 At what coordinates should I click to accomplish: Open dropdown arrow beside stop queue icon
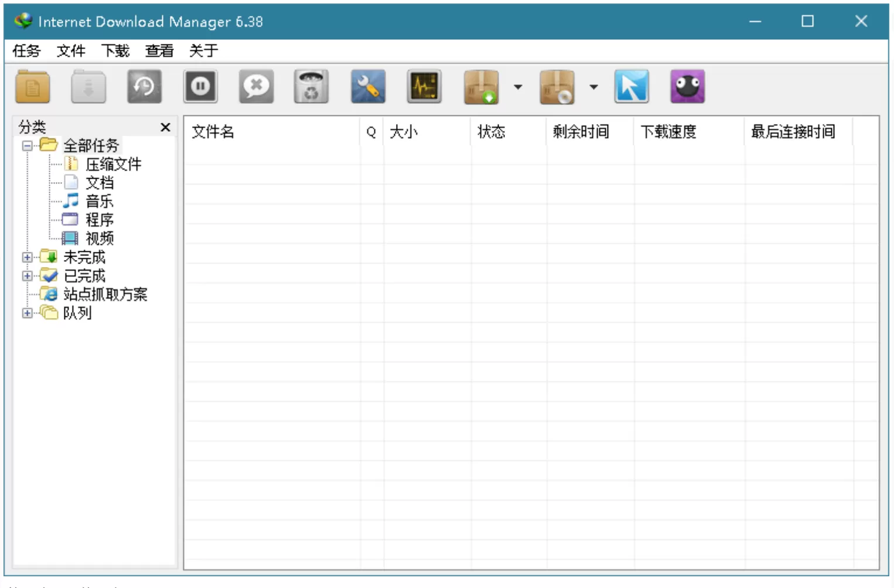(x=593, y=87)
